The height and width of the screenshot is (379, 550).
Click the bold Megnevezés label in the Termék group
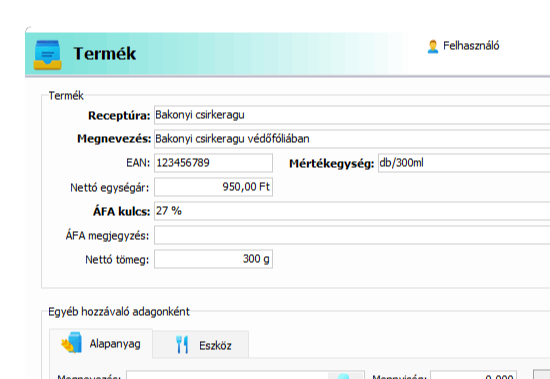pos(114,139)
